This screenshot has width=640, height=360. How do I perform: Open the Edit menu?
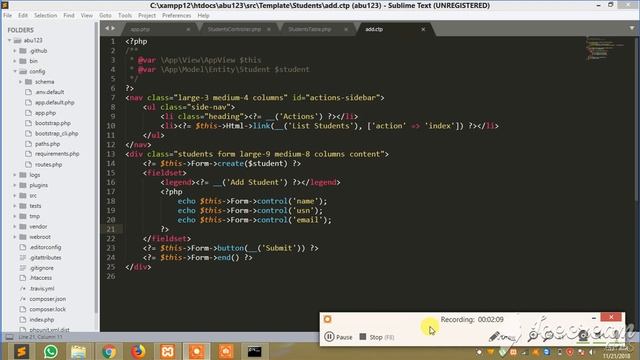tap(23, 16)
